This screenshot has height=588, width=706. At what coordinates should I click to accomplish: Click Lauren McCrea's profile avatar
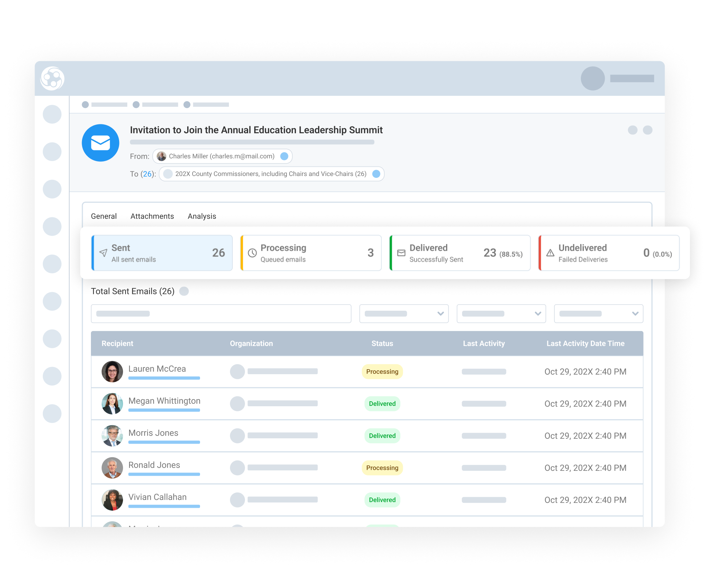pos(112,371)
